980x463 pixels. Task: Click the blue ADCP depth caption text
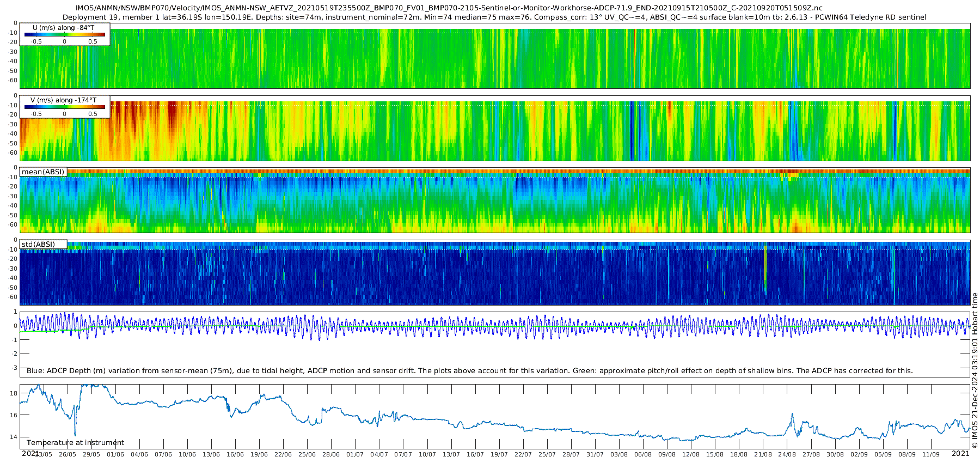click(x=469, y=371)
